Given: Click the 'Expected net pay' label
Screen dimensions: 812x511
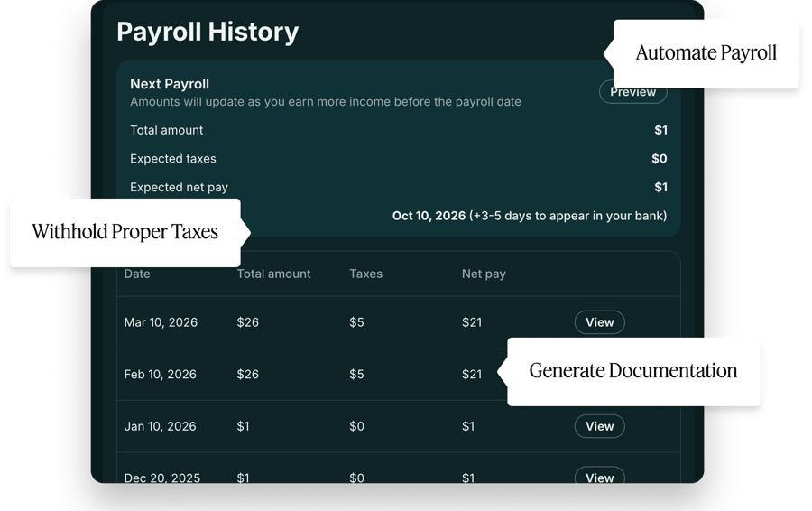Looking at the screenshot, I should coord(179,188).
